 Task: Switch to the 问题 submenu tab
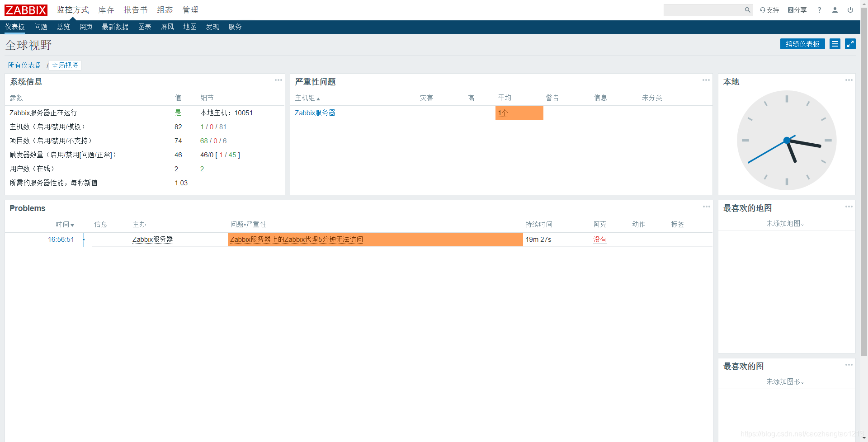tap(41, 27)
